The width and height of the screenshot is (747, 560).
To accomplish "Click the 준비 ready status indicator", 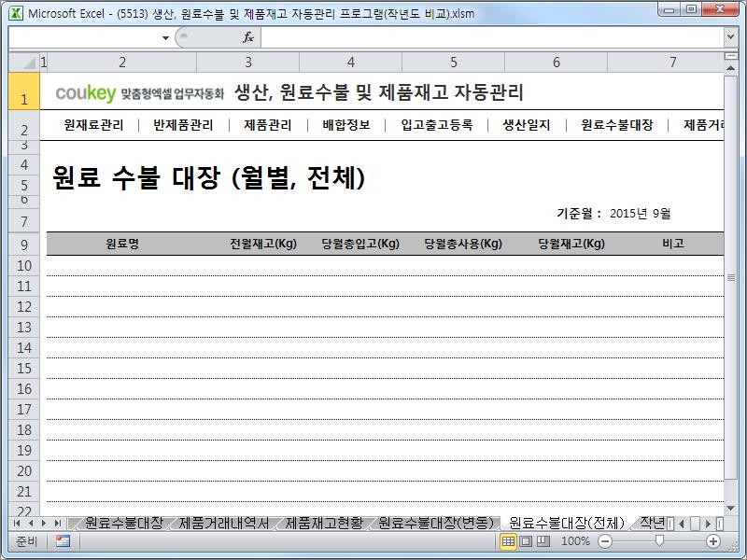I will pos(26,541).
